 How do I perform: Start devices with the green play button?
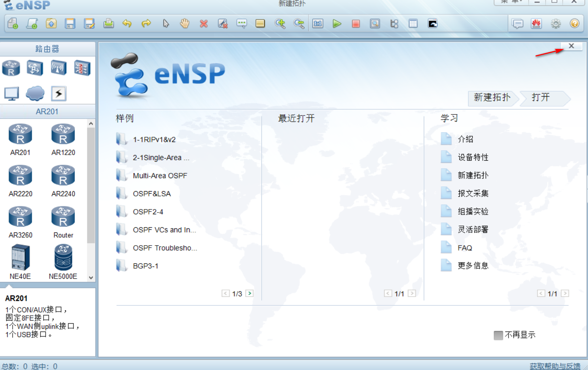pyautogui.click(x=337, y=23)
